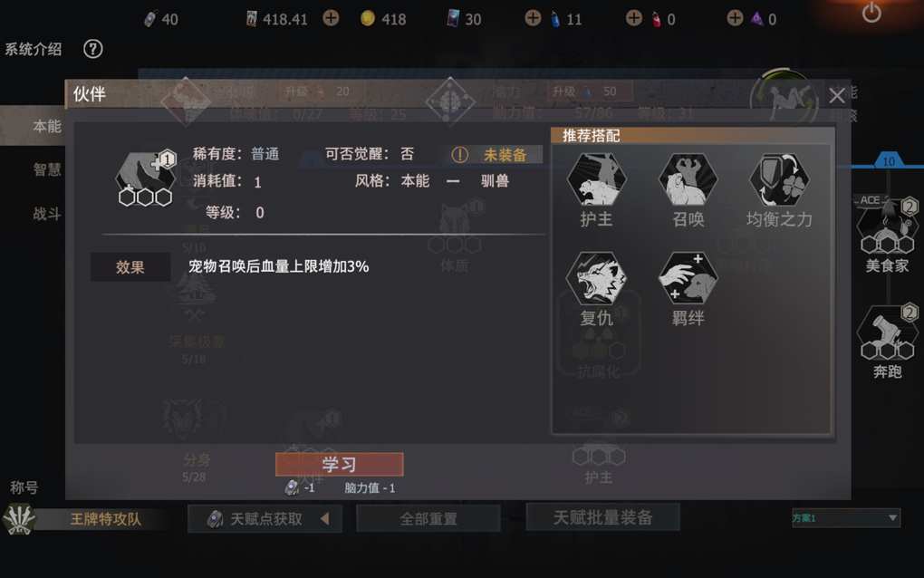Switch to the 智慧 tab
924x578 pixels.
coord(46,169)
